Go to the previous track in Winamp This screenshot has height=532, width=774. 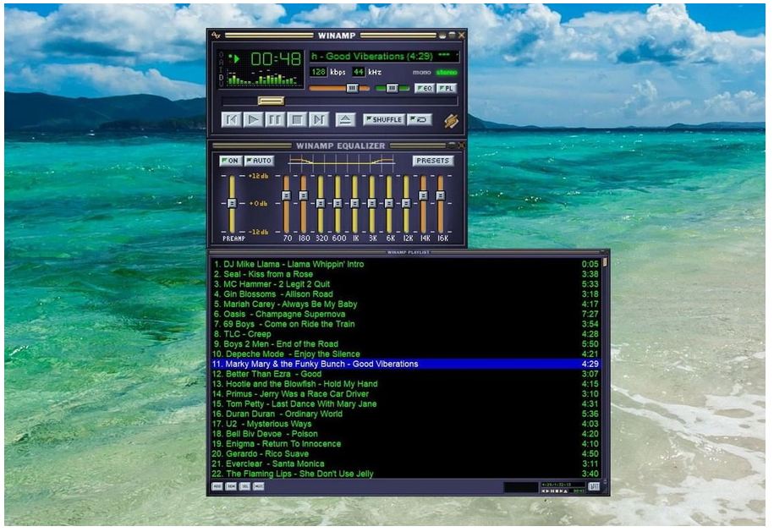232,119
